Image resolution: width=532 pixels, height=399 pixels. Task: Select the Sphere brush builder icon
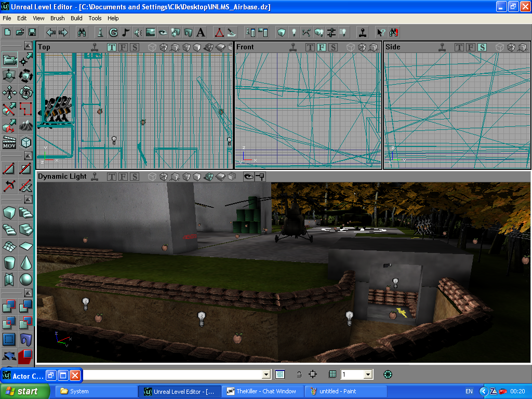[25, 280]
